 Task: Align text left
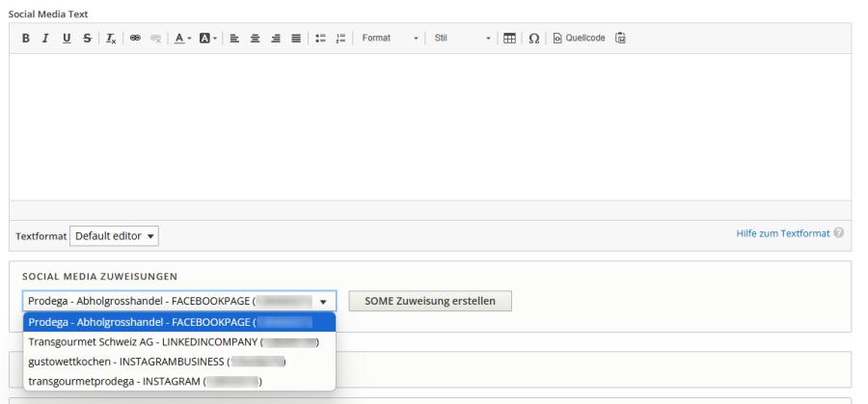234,39
